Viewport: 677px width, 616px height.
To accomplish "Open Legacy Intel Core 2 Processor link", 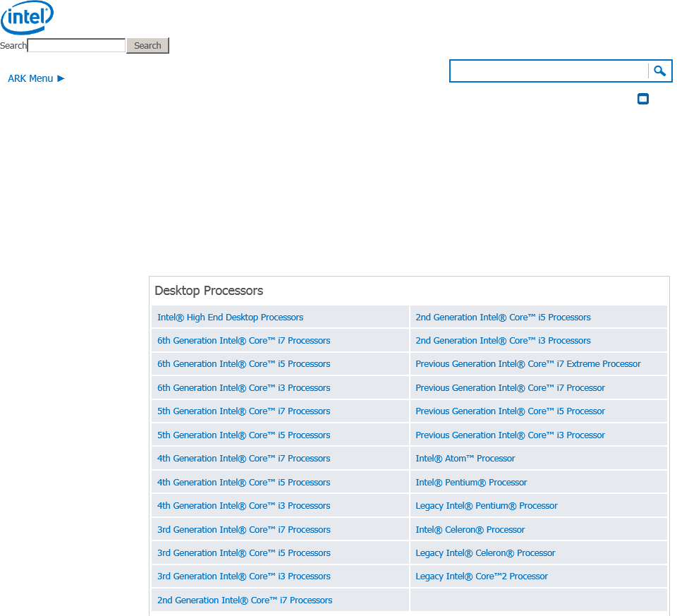I will pos(482,576).
